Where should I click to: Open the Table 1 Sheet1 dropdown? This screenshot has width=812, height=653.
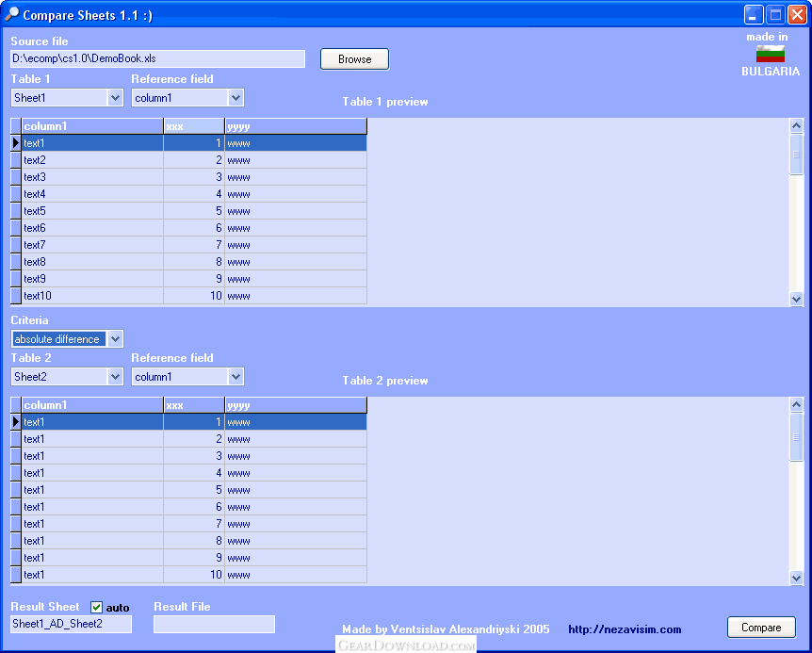[x=115, y=97]
